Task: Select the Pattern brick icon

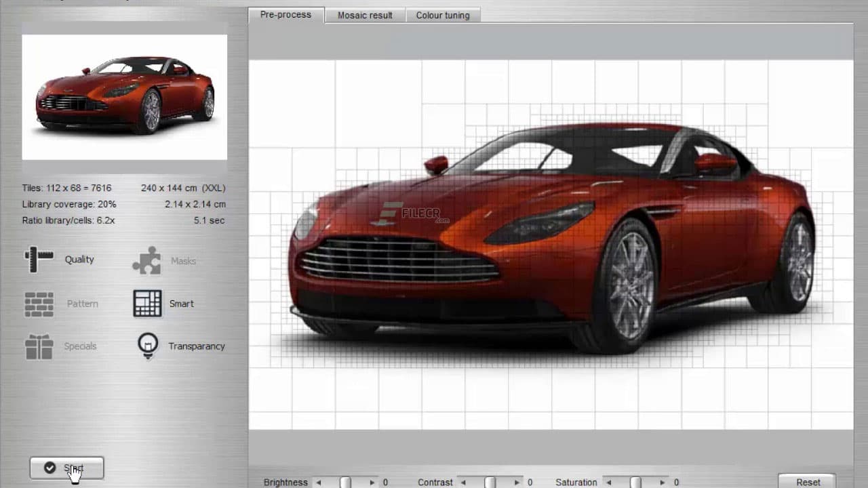Action: pyautogui.click(x=39, y=304)
